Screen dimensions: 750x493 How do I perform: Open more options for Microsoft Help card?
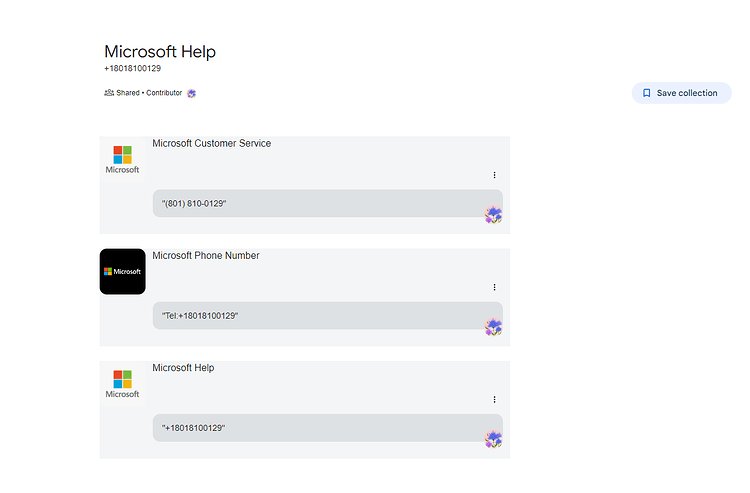(x=494, y=400)
